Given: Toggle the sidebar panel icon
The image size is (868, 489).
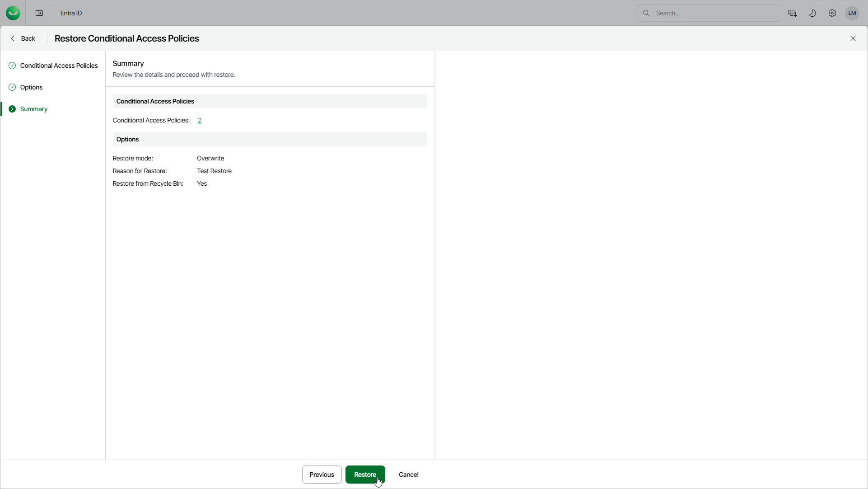Looking at the screenshot, I should pos(39,13).
